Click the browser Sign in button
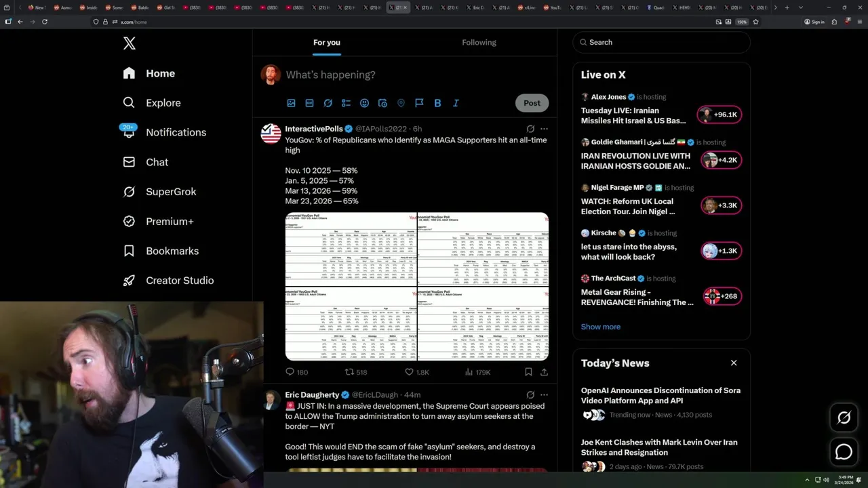868x488 pixels. (814, 22)
